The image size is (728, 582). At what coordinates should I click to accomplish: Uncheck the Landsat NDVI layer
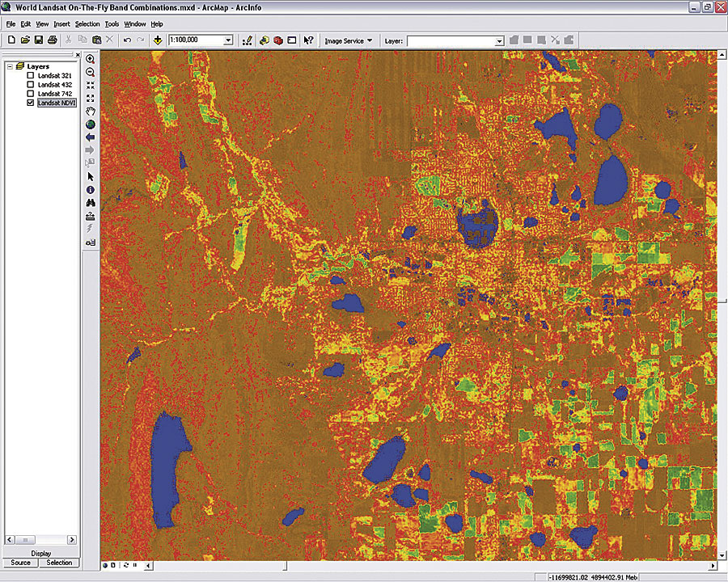click(x=31, y=103)
